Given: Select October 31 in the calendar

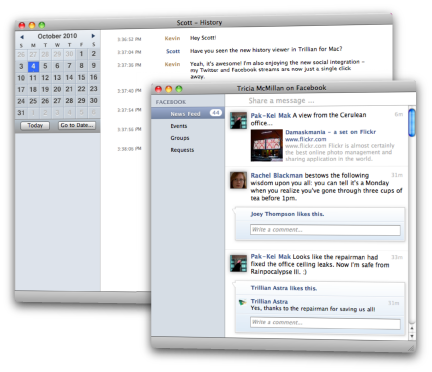Looking at the screenshot, I should click(x=21, y=113).
